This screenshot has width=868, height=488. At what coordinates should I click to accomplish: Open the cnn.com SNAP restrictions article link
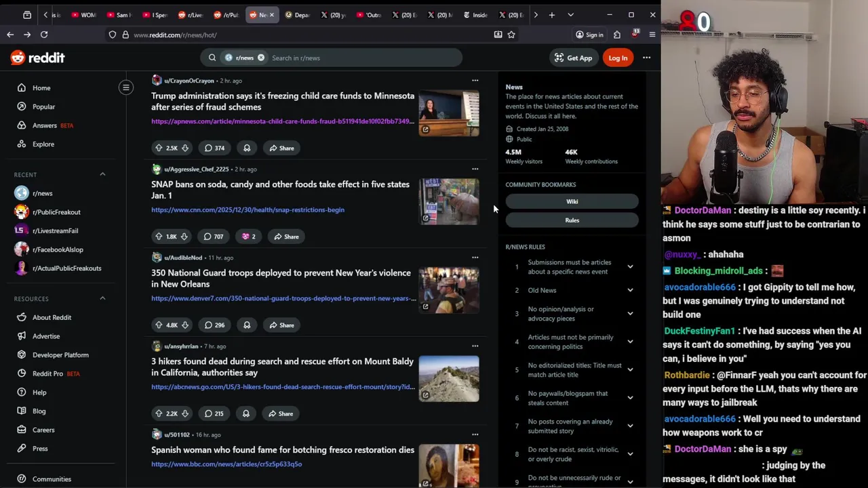click(x=248, y=210)
